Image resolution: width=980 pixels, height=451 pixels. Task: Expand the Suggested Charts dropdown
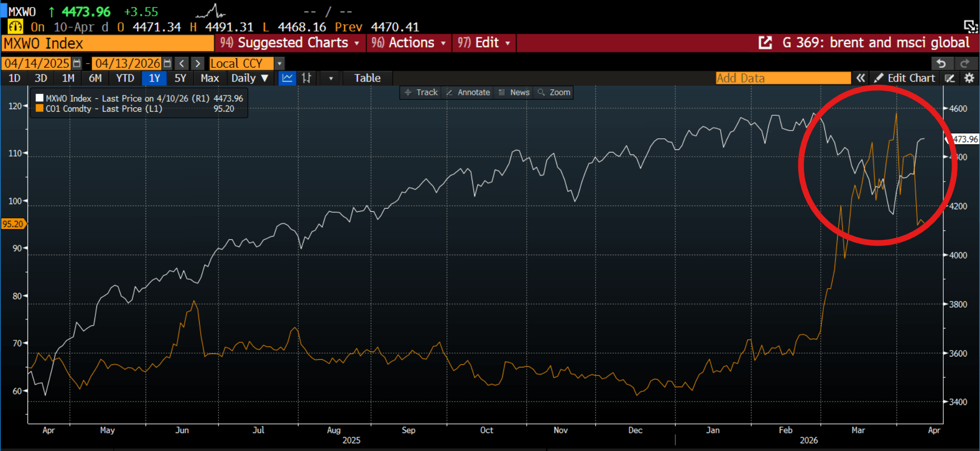pyautogui.click(x=290, y=43)
